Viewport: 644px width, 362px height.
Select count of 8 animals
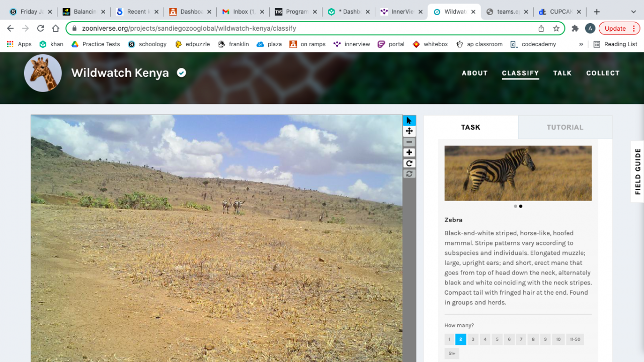pyautogui.click(x=533, y=339)
